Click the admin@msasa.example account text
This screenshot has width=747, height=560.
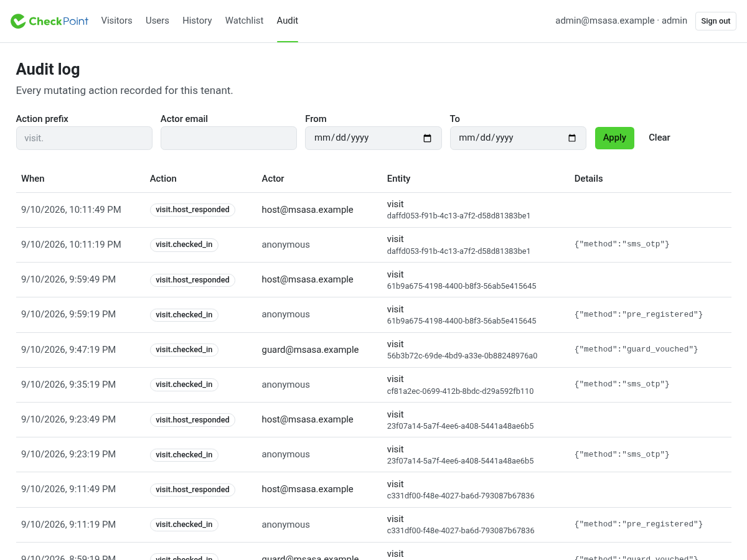(621, 21)
